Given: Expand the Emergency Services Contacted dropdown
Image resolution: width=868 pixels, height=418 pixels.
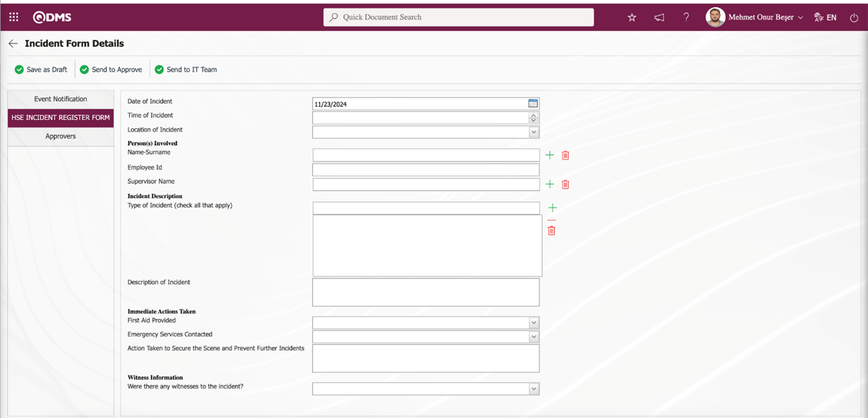Looking at the screenshot, I should point(534,337).
